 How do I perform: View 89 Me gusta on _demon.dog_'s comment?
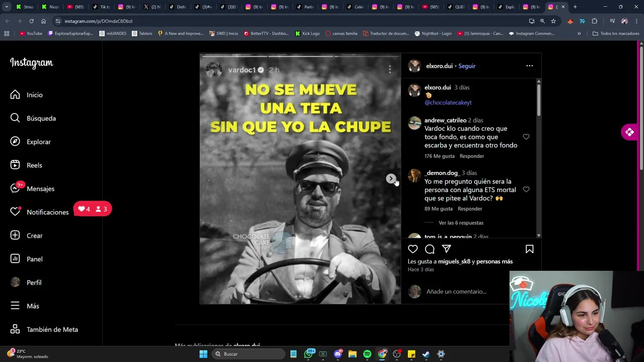(x=438, y=209)
